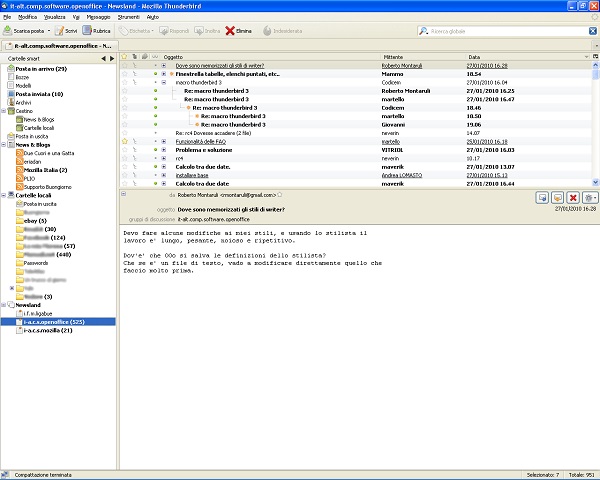The width and height of the screenshot is (600, 480).
Task: Delete the message with Elimina
Action: (239, 31)
